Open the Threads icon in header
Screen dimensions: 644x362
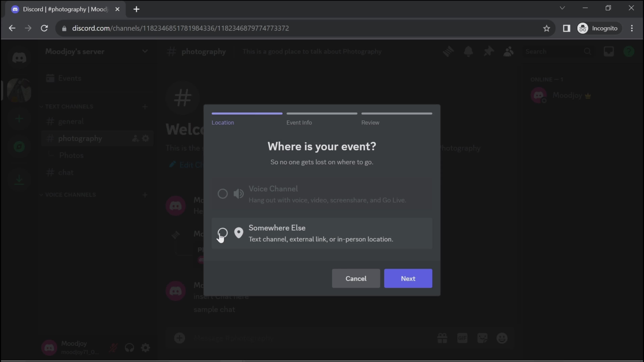tap(448, 51)
